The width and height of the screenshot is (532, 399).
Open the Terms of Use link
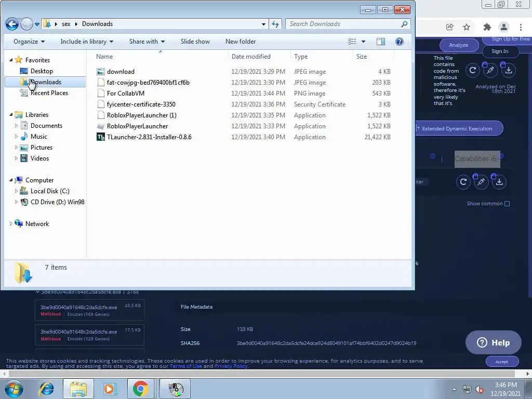coord(185,366)
